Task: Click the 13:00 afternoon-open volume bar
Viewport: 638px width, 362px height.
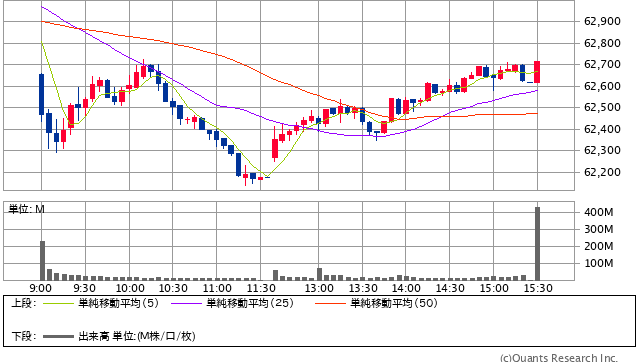Action: tap(319, 274)
